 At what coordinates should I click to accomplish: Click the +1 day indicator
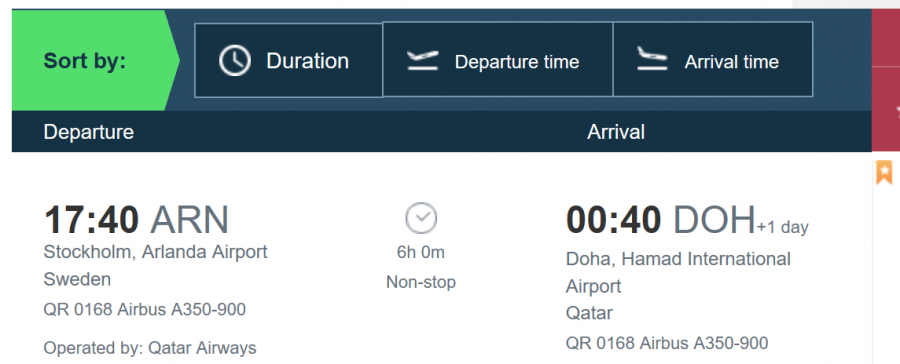[782, 227]
